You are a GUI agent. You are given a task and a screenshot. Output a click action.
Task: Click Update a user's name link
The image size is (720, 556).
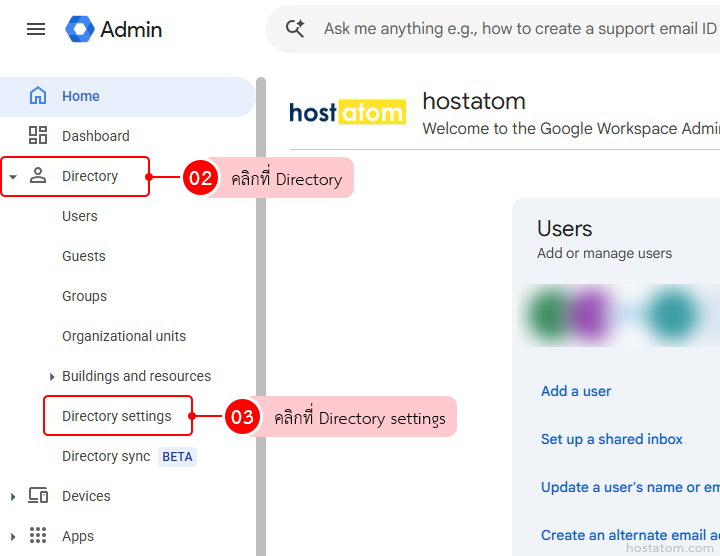tap(630, 487)
